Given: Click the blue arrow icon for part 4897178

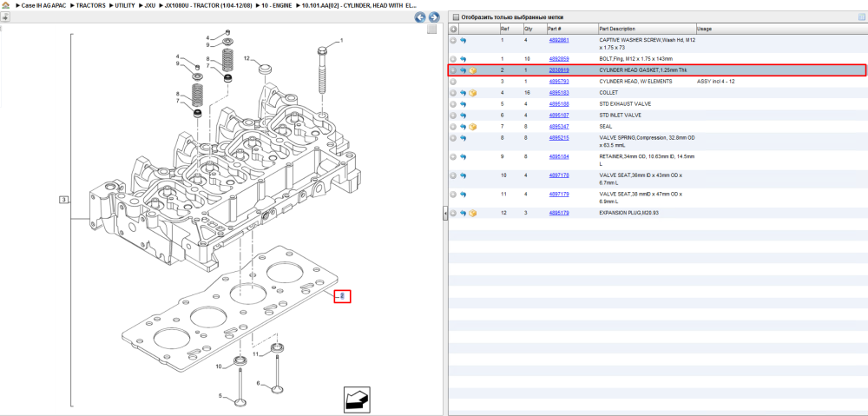Looking at the screenshot, I should (463, 175).
